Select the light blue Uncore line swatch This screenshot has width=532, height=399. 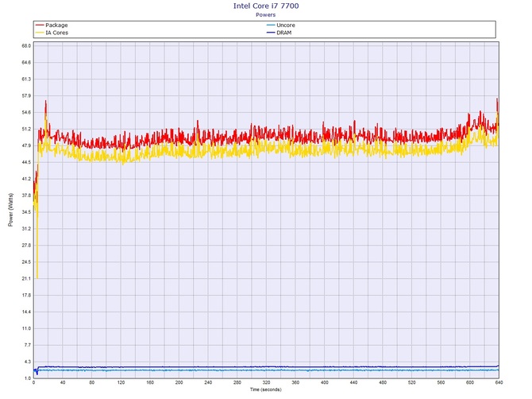(271, 25)
